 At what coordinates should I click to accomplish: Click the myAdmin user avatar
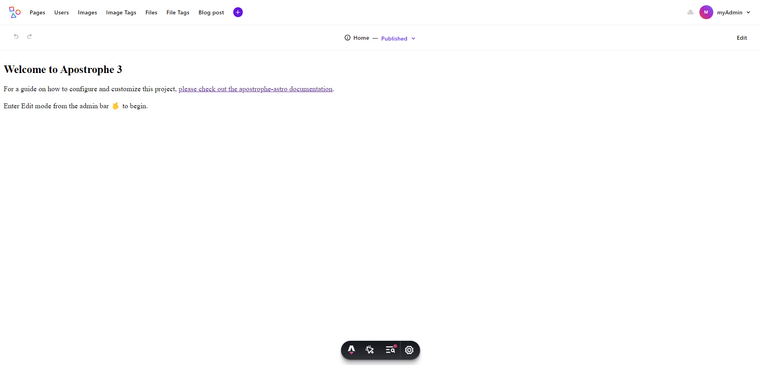click(706, 13)
